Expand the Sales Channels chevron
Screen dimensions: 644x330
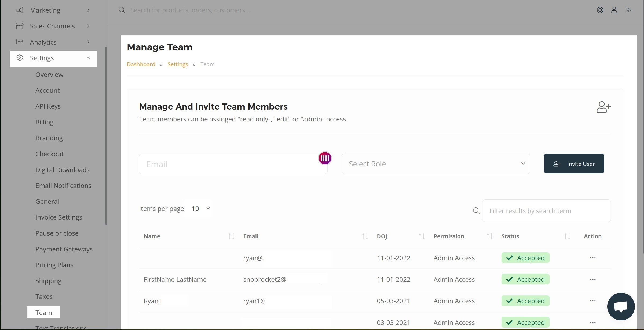[89, 26]
